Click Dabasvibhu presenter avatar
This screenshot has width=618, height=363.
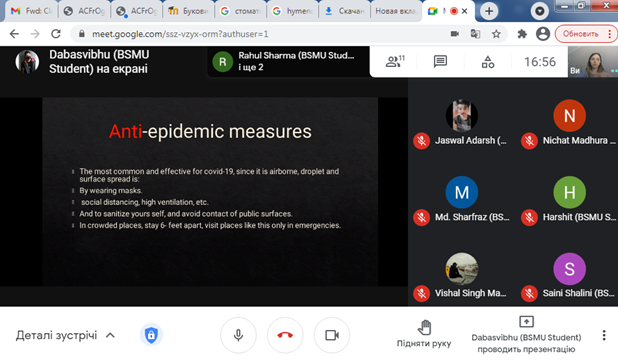pos(27,61)
